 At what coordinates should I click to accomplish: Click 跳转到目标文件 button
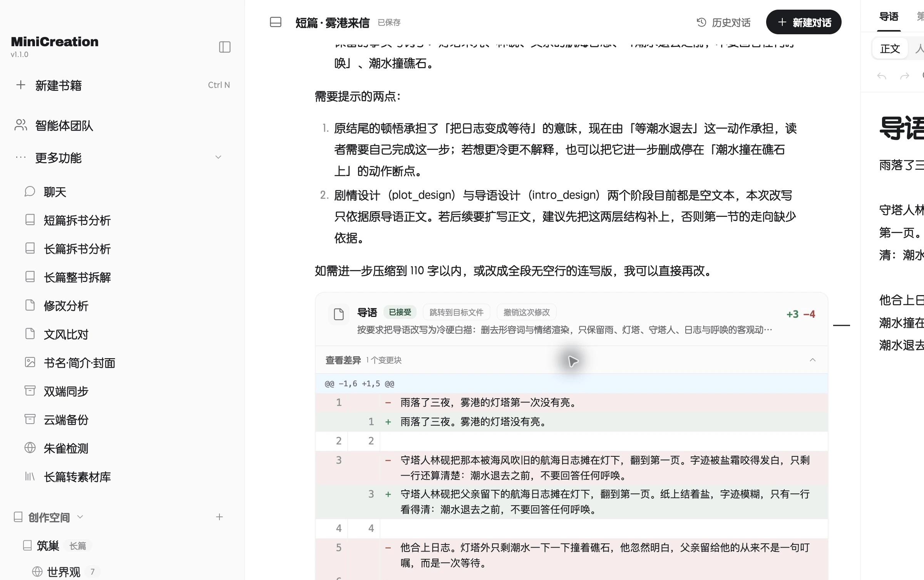coord(456,312)
